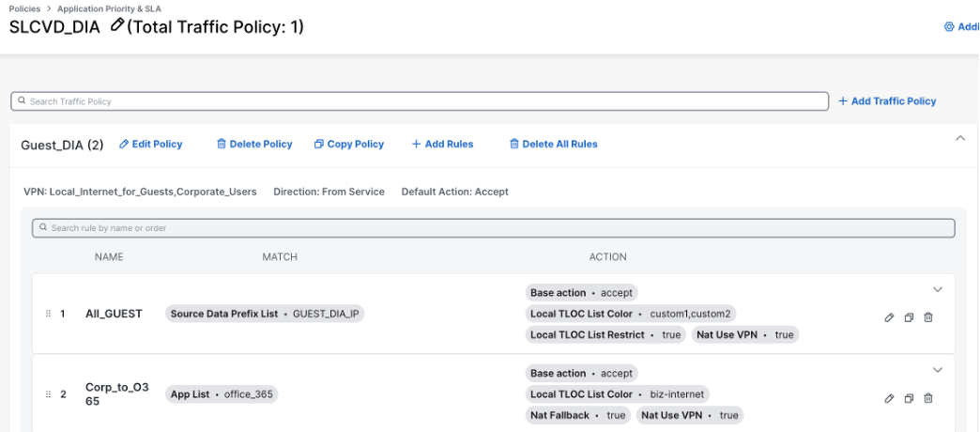This screenshot has width=980, height=432.
Task: Select the All_GUEST rule name
Action: pyautogui.click(x=114, y=314)
